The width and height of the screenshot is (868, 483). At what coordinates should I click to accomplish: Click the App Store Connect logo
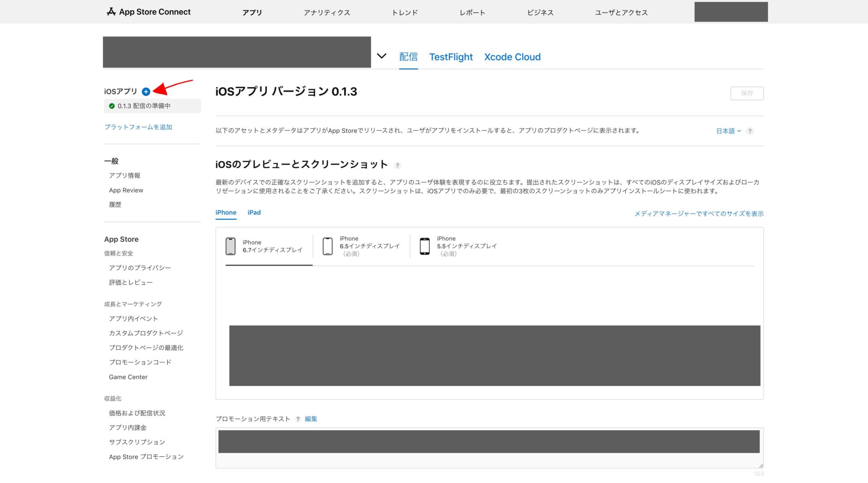click(148, 12)
